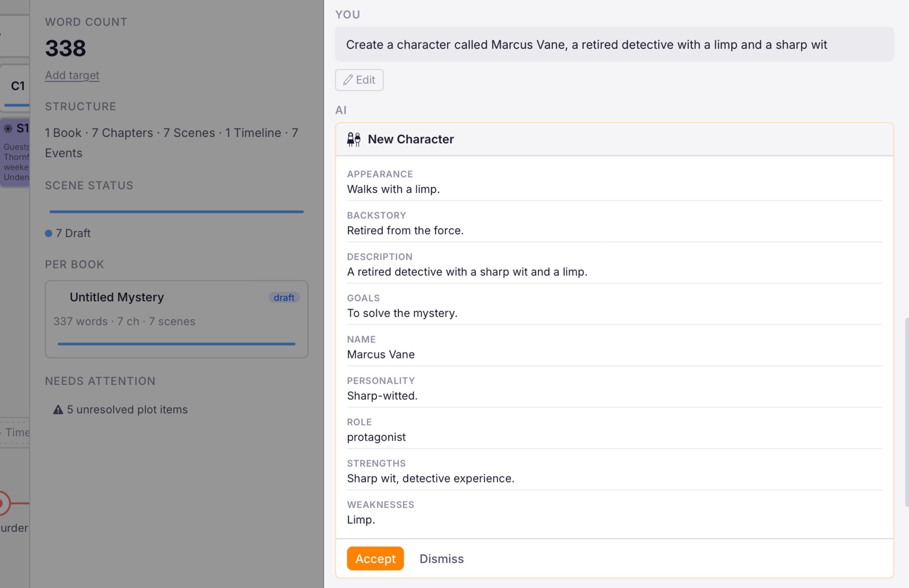Viewport: 909px width, 588px height.
Task: Click the character description text
Action: click(x=467, y=272)
